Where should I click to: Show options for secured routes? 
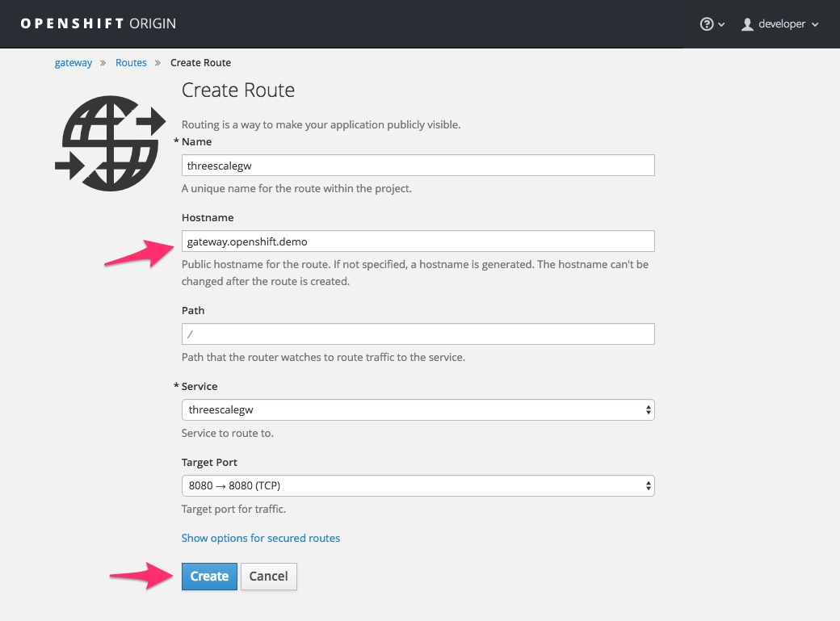(x=261, y=538)
